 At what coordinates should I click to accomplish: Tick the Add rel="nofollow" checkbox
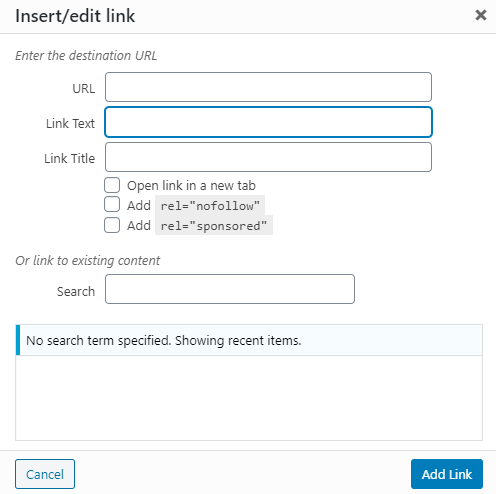(112, 204)
